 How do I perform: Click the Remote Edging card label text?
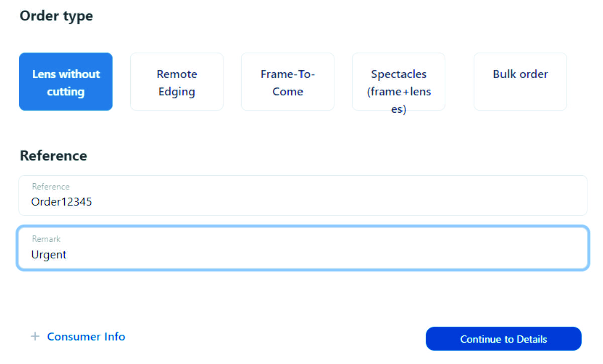[176, 83]
